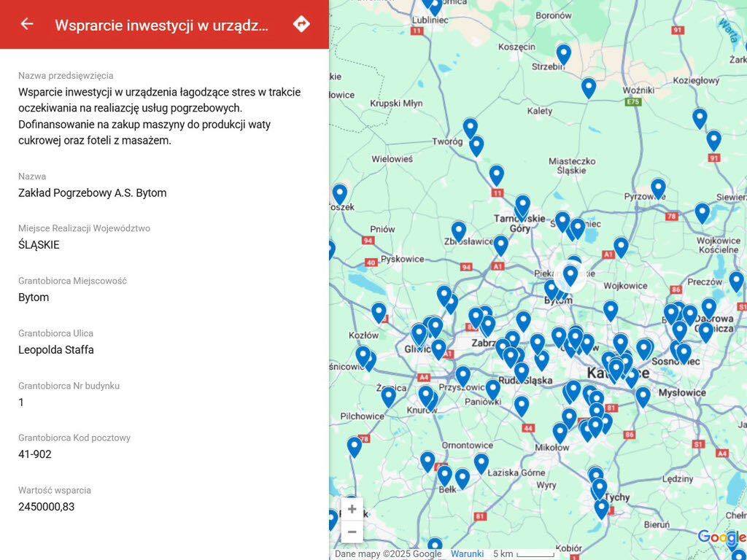Screen dimensions: 747x560
Task: Click the back arrow in the red header
Action: 27,24
